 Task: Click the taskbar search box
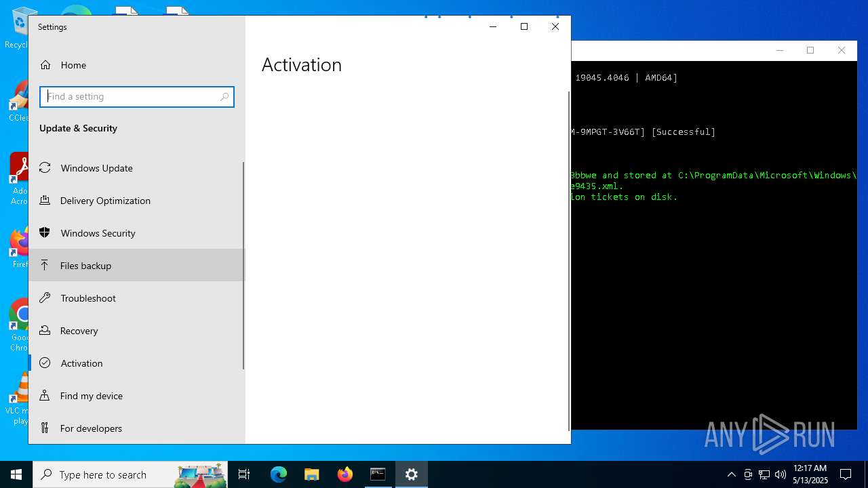(x=130, y=474)
